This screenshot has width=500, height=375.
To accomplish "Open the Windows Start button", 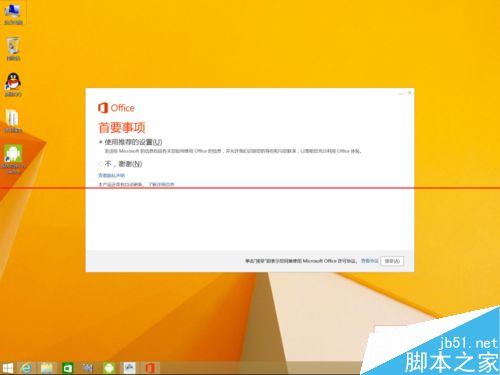I will point(7,368).
